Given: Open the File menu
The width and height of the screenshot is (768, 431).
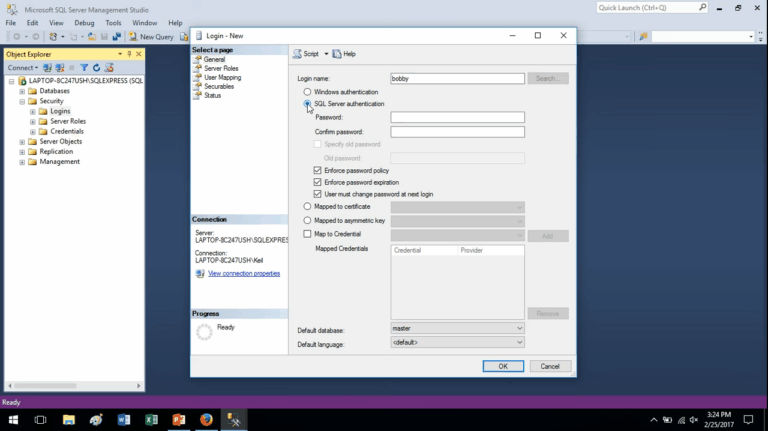Looking at the screenshot, I should click(10, 23).
